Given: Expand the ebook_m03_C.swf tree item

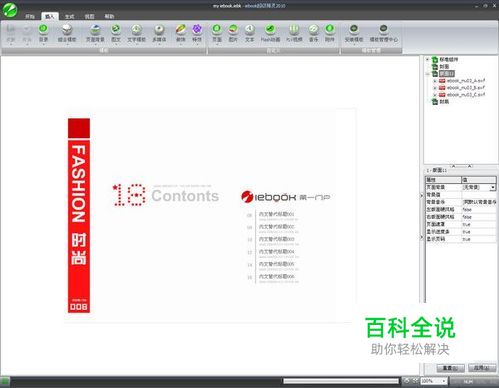Looking at the screenshot, I should point(435,95).
